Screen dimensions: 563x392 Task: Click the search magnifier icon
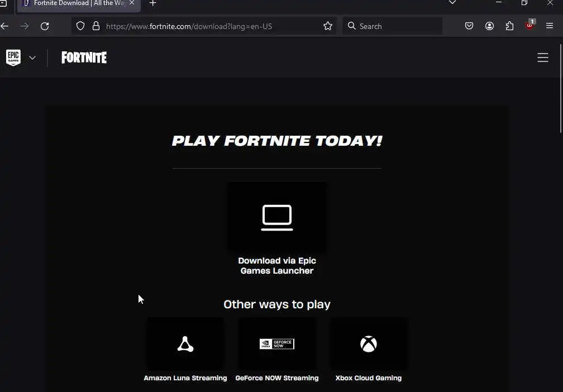(x=351, y=26)
